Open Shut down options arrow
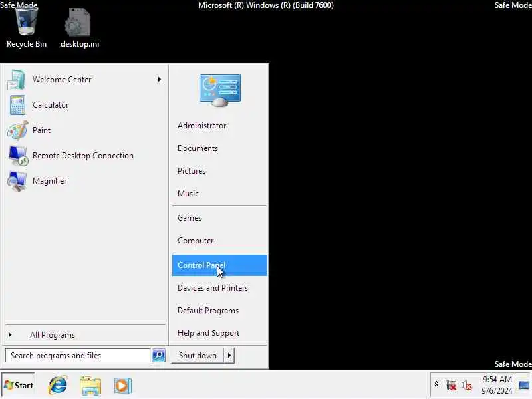The height and width of the screenshot is (399, 532). (x=229, y=356)
